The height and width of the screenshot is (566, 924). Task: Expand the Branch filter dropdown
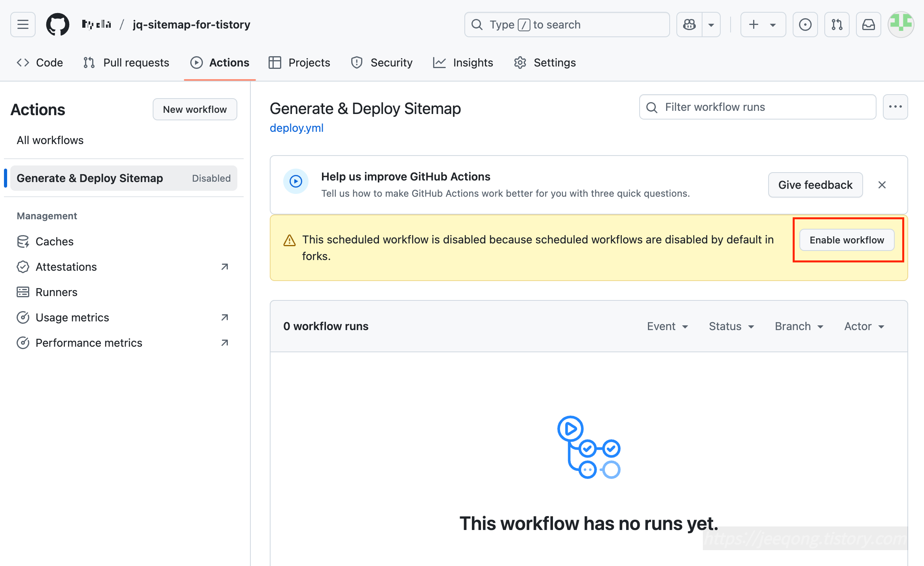pos(799,326)
